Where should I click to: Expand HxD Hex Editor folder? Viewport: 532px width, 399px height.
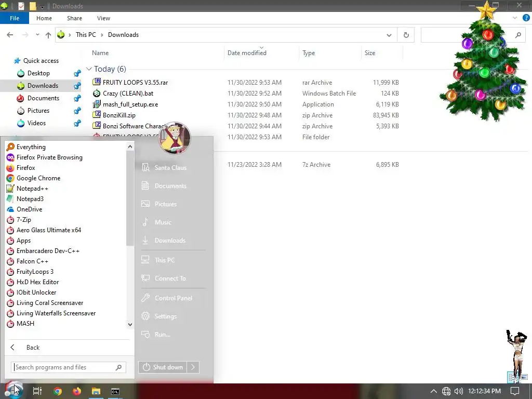pyautogui.click(x=33, y=282)
